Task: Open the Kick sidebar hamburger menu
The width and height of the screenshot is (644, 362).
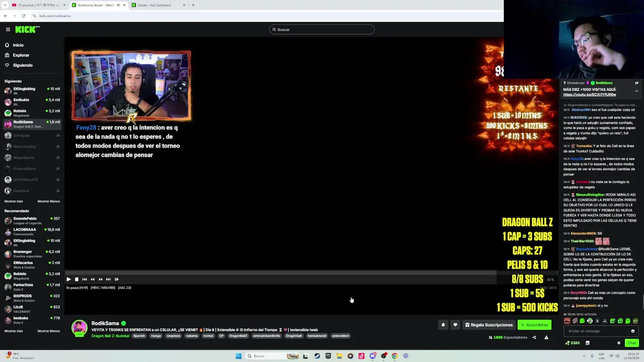Action: 8,30
